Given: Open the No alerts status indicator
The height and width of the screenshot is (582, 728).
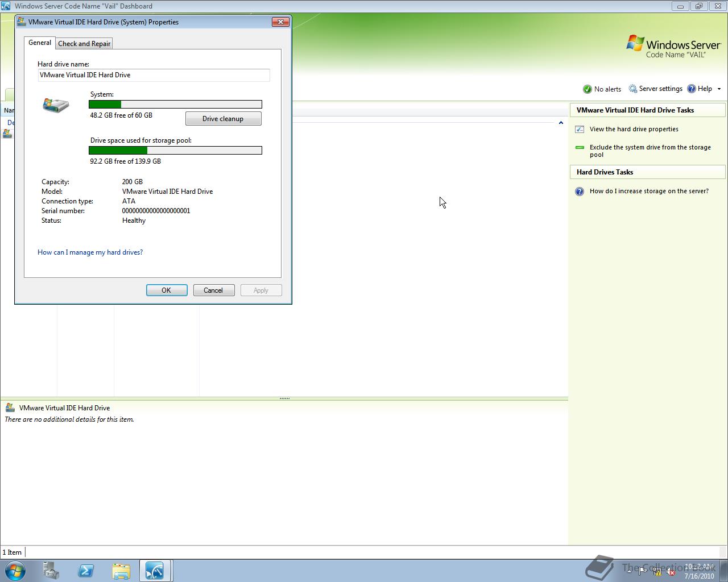Looking at the screenshot, I should click(602, 89).
